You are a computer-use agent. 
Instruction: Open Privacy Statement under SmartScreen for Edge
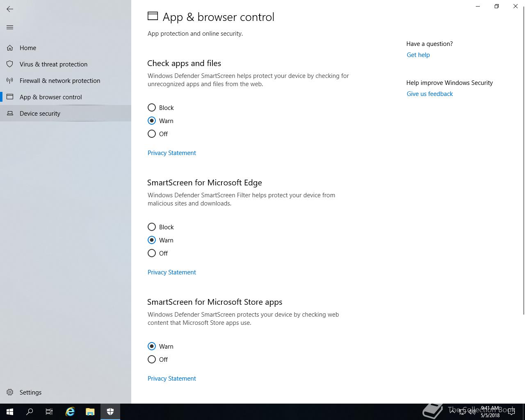tap(171, 272)
